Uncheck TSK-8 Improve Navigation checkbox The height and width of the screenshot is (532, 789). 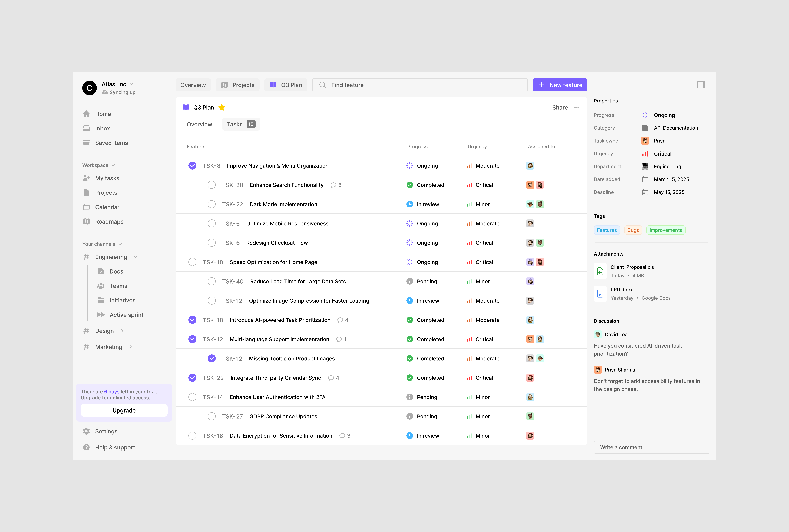click(192, 166)
